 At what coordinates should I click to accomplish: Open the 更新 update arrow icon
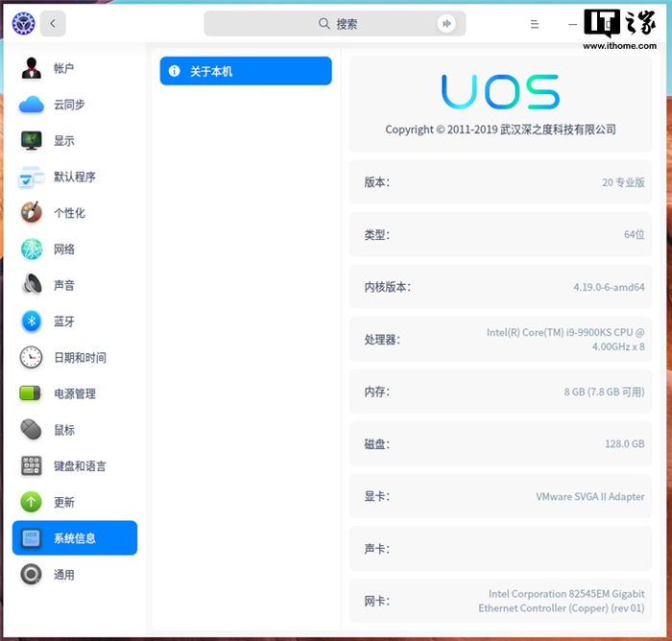pos(32,502)
